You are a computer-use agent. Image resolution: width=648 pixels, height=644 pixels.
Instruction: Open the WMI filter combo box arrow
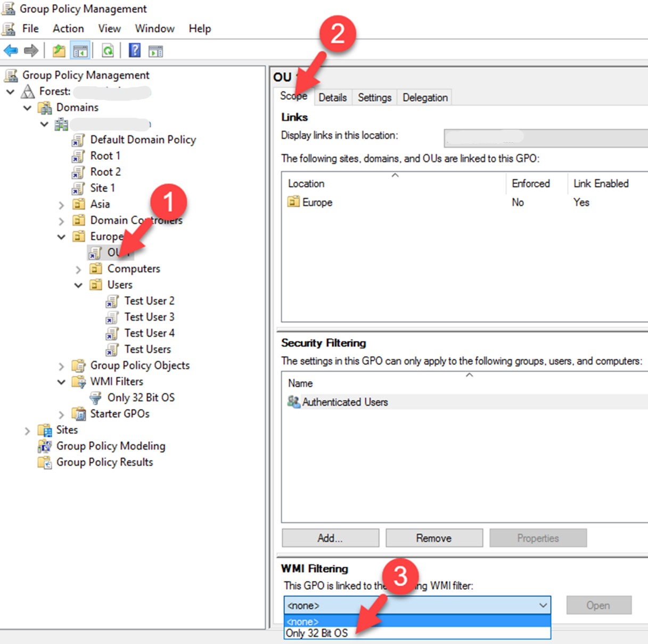pyautogui.click(x=543, y=606)
